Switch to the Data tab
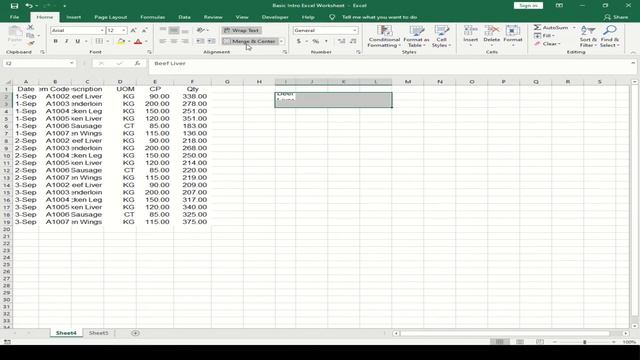The image size is (640, 360). click(184, 17)
